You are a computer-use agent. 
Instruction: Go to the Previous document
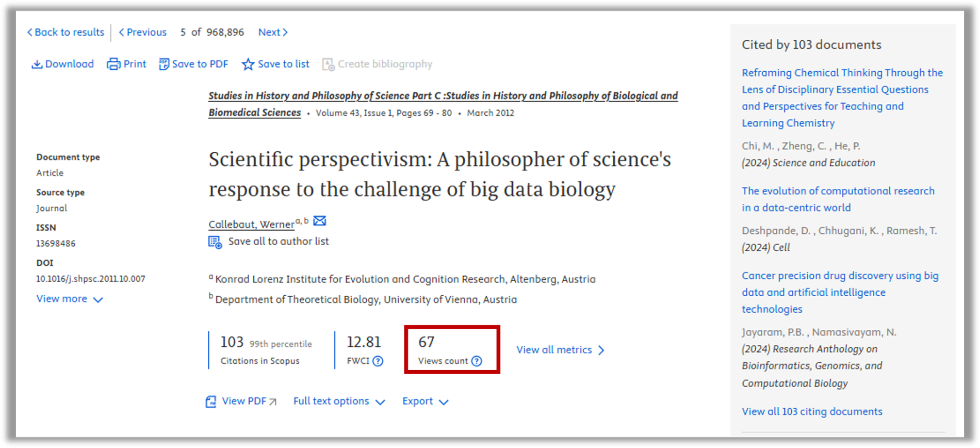click(143, 32)
